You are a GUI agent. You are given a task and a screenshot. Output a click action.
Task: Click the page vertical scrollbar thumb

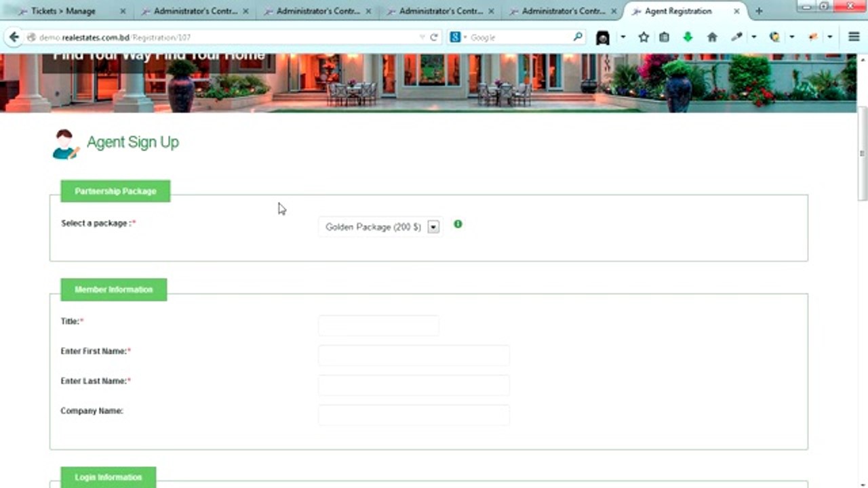(863, 155)
